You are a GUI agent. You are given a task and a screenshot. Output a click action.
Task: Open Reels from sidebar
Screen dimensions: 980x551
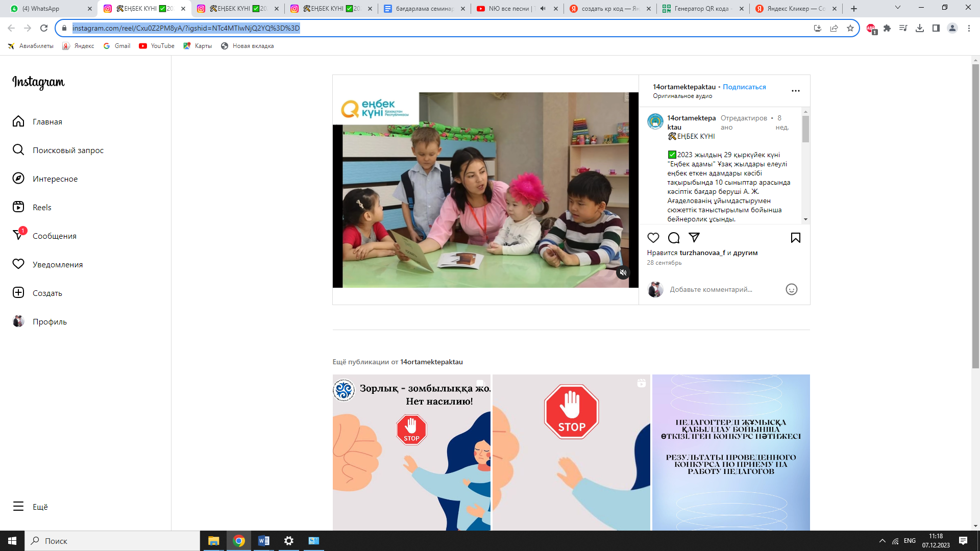tap(42, 207)
